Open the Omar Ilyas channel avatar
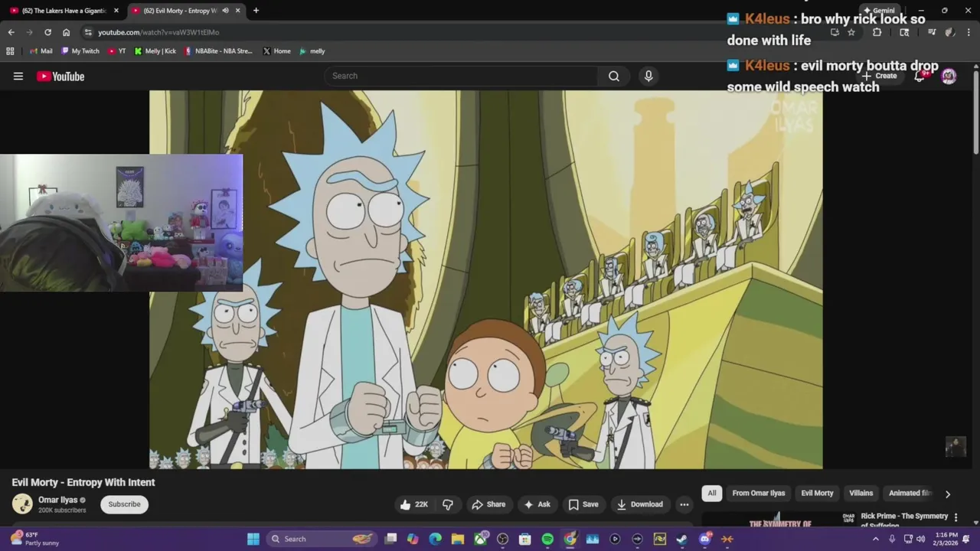Image resolution: width=980 pixels, height=551 pixels. (22, 504)
